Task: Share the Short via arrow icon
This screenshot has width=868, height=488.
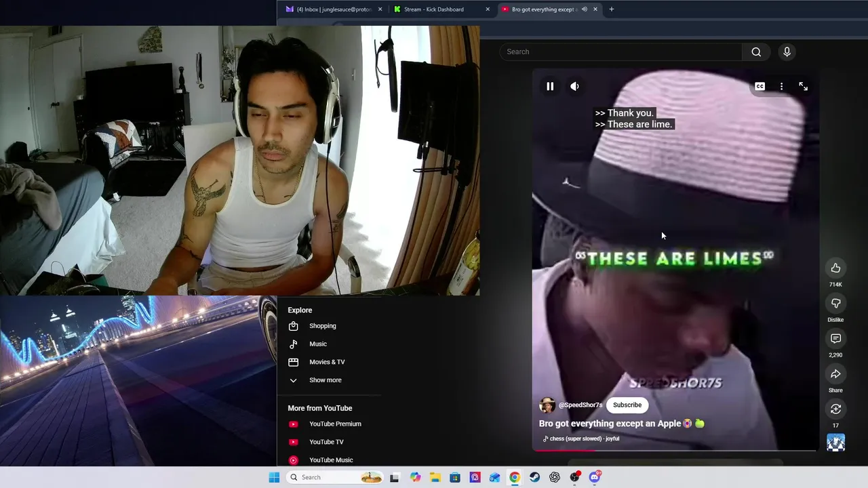Action: click(835, 374)
